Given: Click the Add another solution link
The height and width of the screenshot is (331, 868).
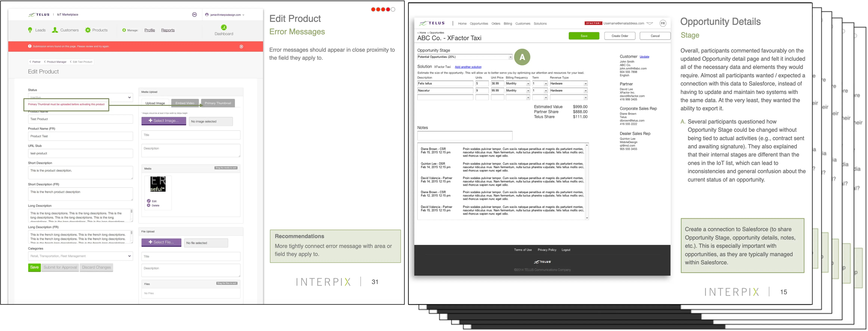Looking at the screenshot, I should click(x=468, y=67).
